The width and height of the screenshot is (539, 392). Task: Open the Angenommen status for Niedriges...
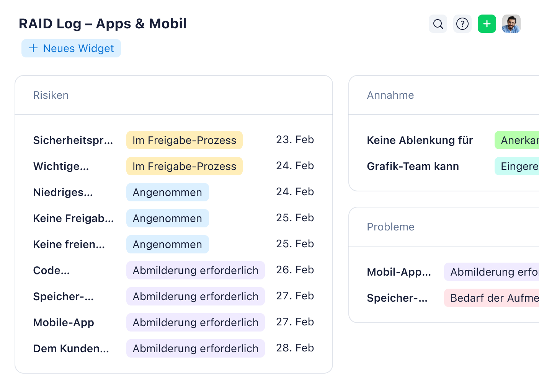[167, 192]
